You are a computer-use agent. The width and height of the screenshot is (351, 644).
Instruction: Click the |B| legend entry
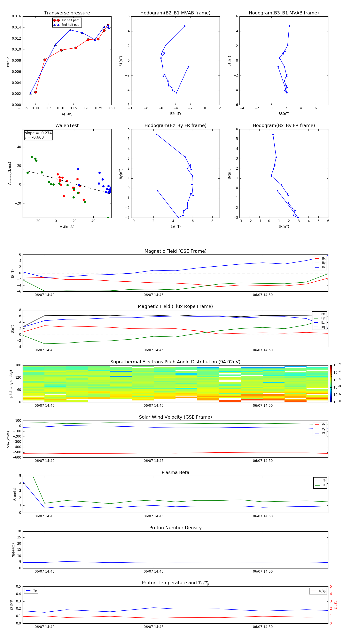(x=320, y=327)
